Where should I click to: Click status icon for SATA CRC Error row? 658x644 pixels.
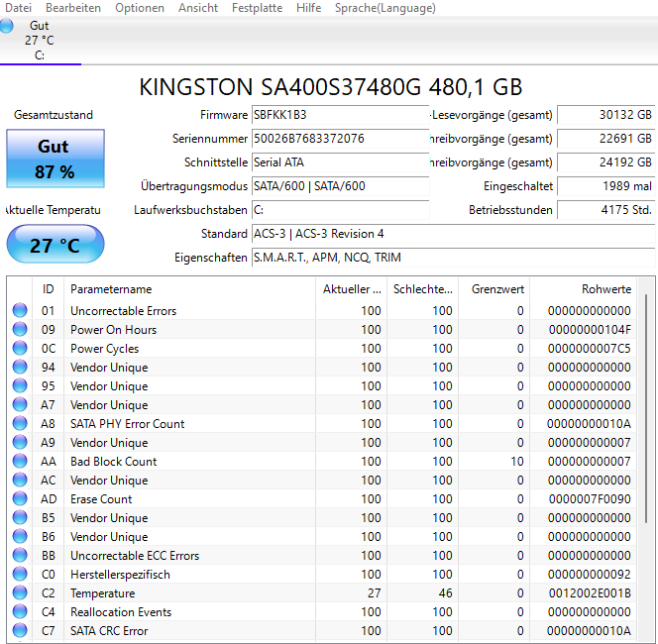[20, 630]
